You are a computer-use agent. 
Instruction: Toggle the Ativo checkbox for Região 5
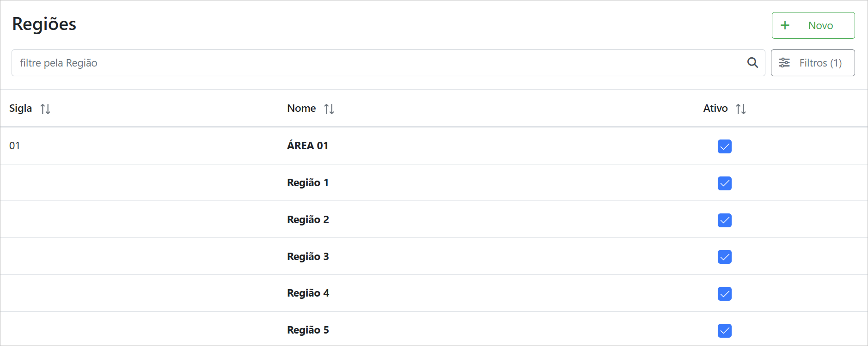pos(725,331)
